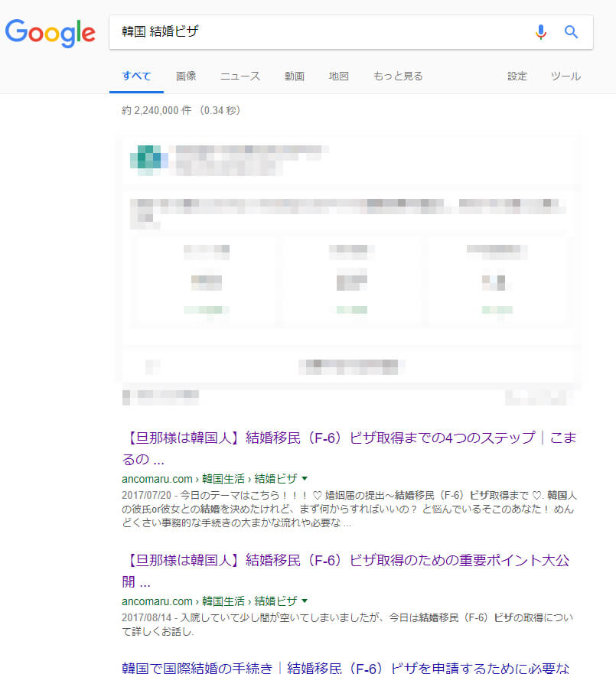616x674 pixels.
Task: Open the ニュース tab
Action: click(x=240, y=76)
